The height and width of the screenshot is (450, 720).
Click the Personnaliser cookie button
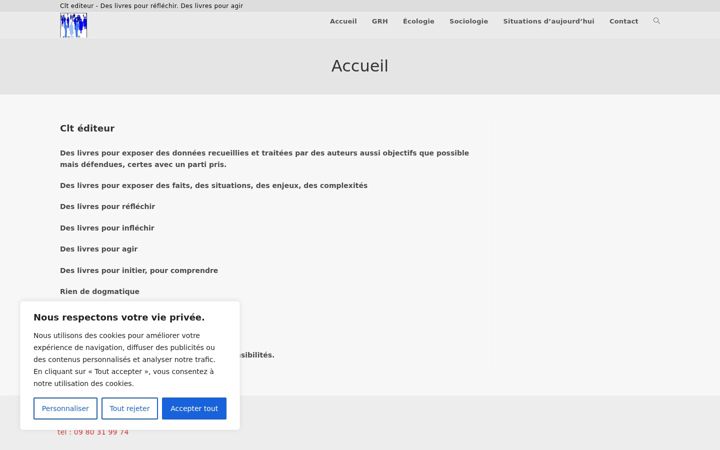65,408
